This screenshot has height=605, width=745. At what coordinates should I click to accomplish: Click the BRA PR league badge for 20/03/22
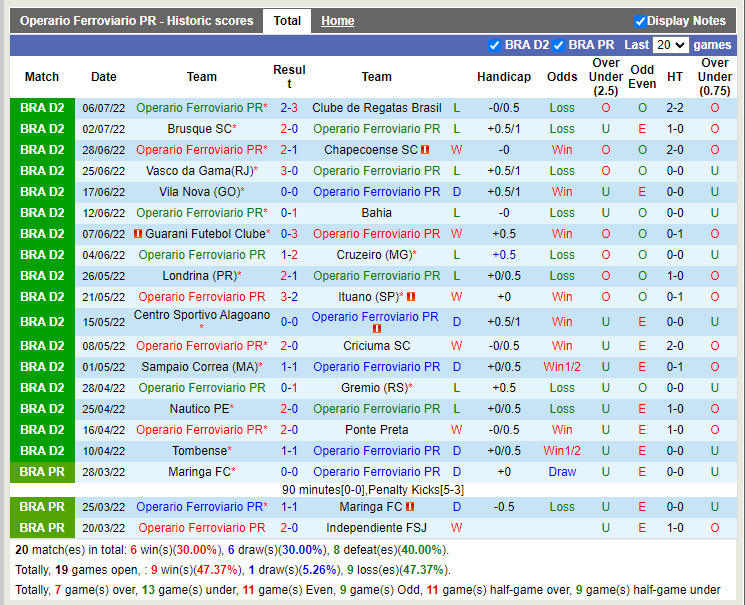coord(42,528)
